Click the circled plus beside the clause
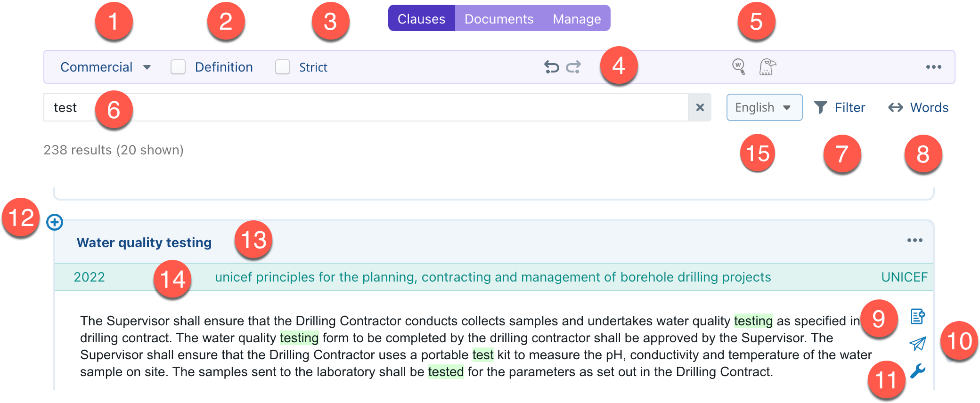 [x=55, y=222]
